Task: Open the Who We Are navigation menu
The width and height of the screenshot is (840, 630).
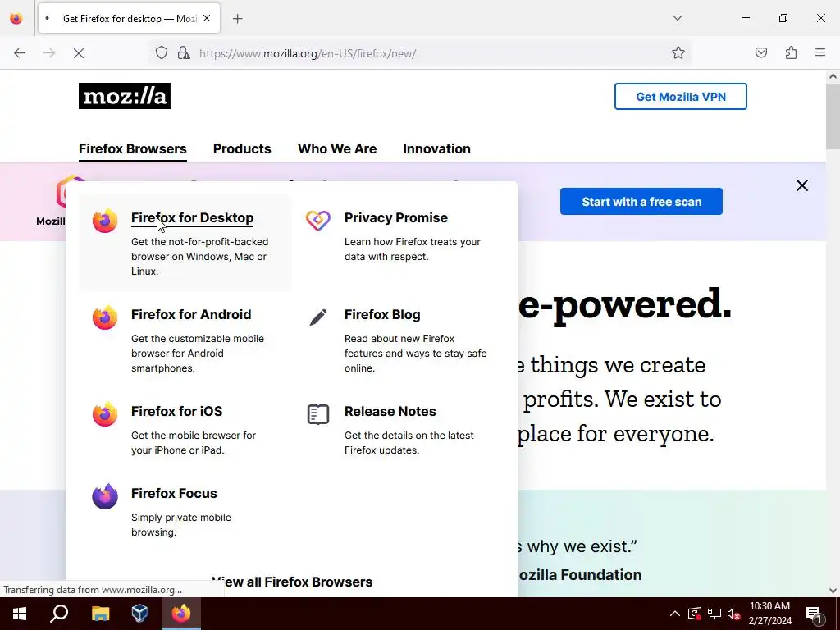Action: click(x=337, y=149)
